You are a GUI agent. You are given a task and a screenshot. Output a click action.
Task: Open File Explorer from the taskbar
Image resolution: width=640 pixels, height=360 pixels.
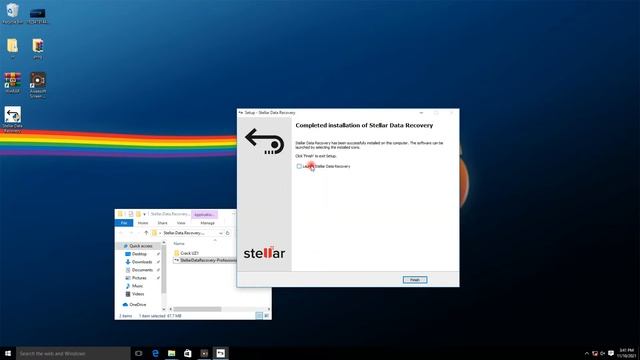171,353
